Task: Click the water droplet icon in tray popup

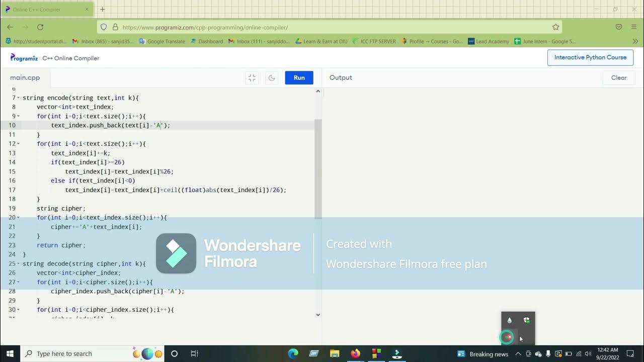Action: coord(510,320)
